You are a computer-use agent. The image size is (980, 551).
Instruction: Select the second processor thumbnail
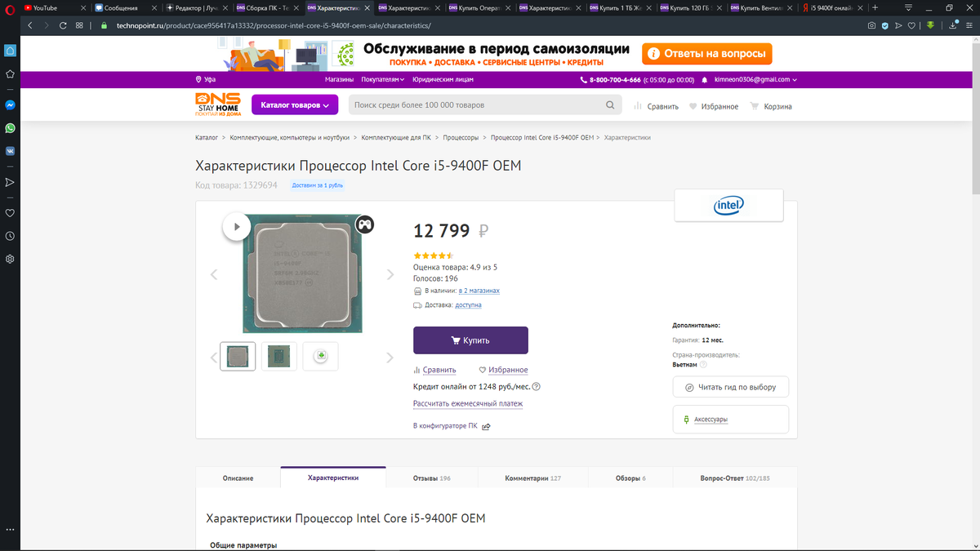pyautogui.click(x=279, y=356)
